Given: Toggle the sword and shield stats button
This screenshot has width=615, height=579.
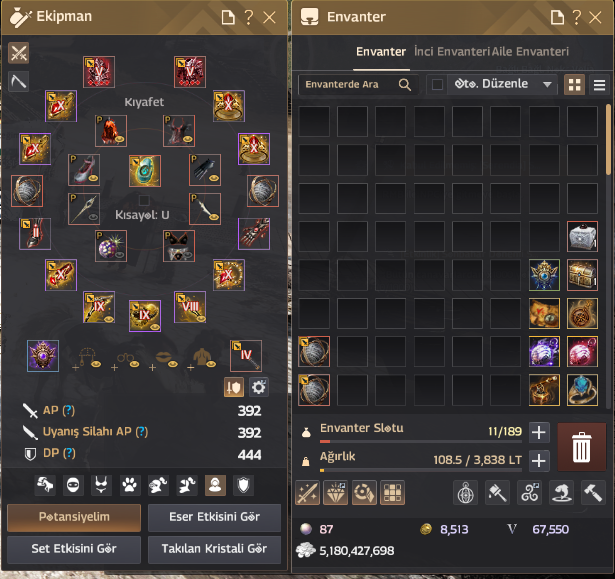Looking at the screenshot, I should click(x=234, y=387).
